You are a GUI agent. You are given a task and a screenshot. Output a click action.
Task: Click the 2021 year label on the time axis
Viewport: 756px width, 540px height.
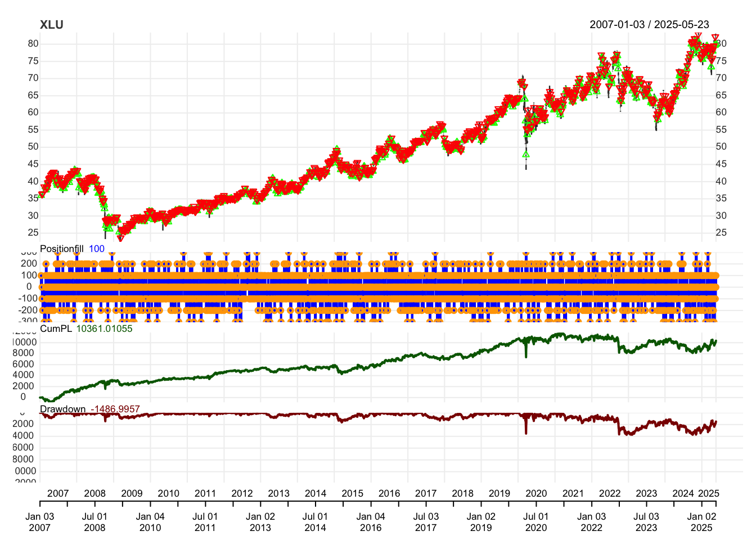coord(573,493)
